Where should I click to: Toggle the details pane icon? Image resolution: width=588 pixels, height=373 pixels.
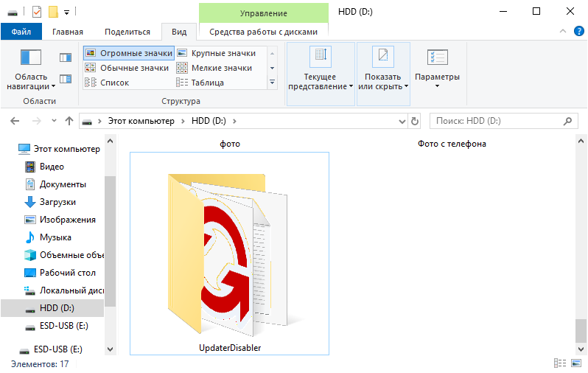(66, 79)
